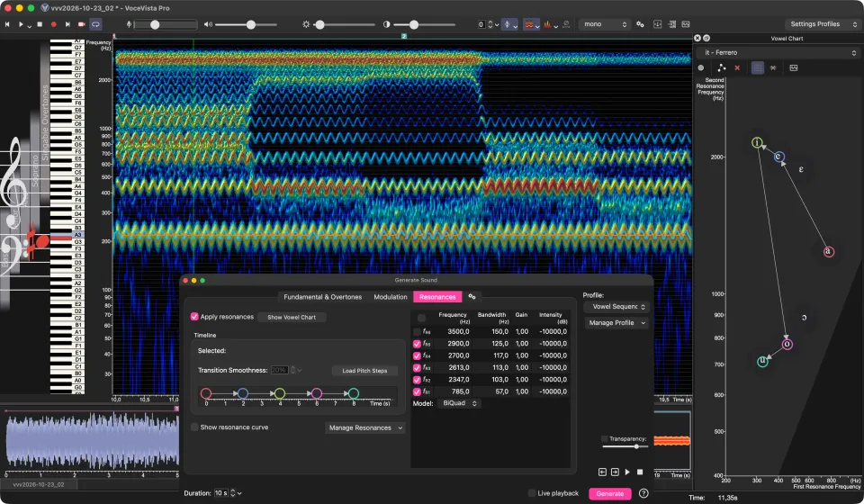Play the generated sound preview
This screenshot has height=504, width=864.
[627, 472]
